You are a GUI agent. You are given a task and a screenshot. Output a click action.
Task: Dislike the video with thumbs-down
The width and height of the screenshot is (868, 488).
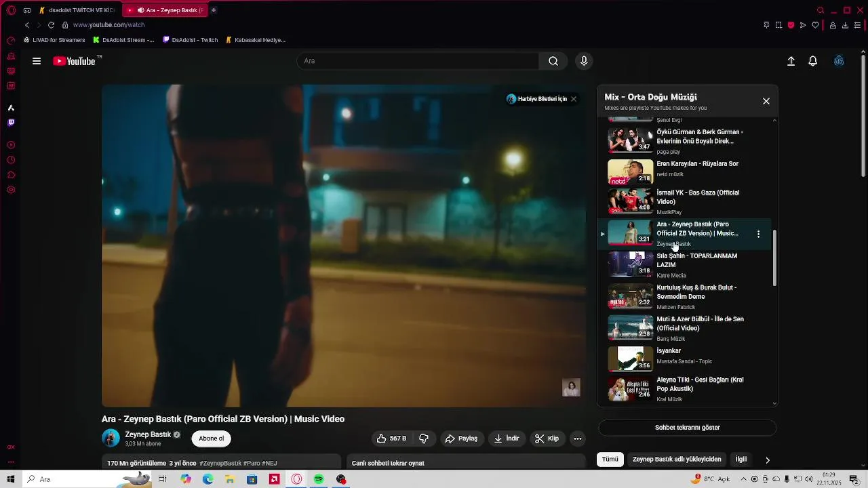point(424,439)
